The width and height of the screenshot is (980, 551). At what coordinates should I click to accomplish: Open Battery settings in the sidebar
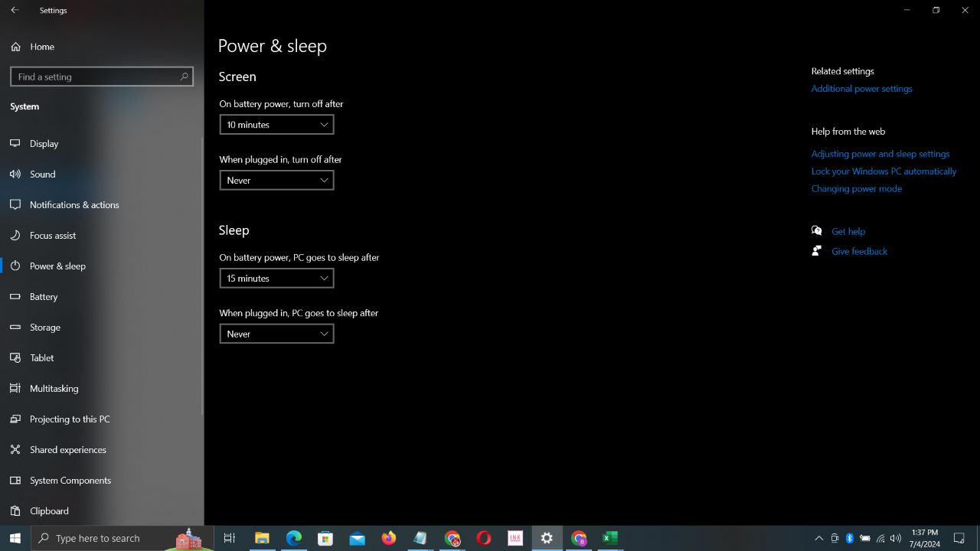(x=102, y=296)
